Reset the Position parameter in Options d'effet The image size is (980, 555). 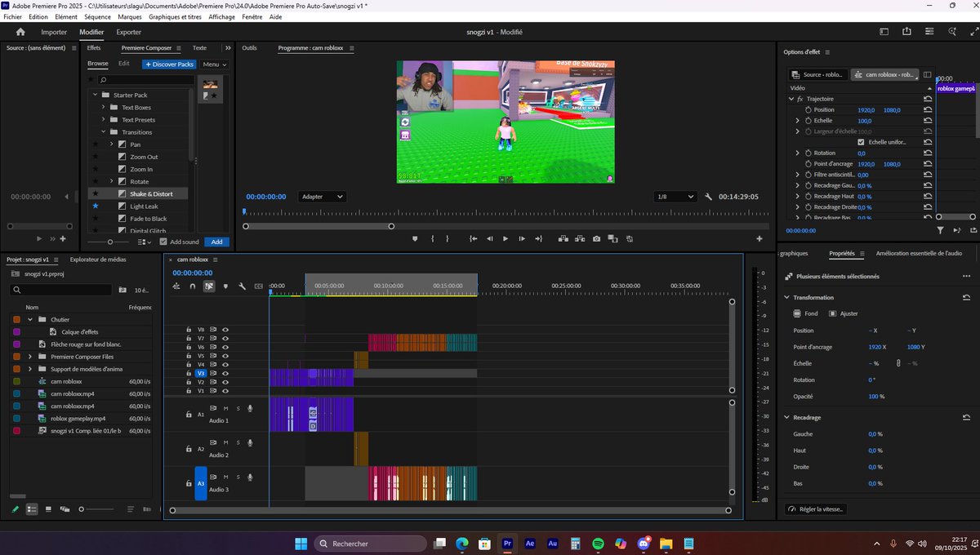coord(928,109)
